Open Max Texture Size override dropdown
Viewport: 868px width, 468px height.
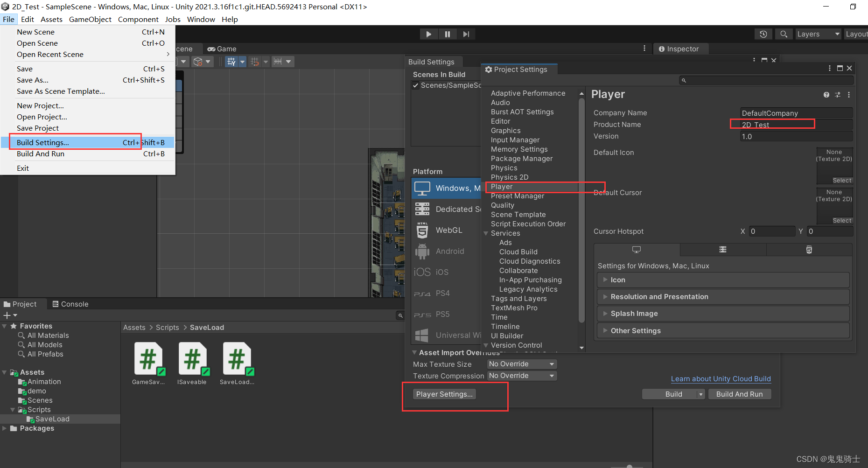click(522, 364)
